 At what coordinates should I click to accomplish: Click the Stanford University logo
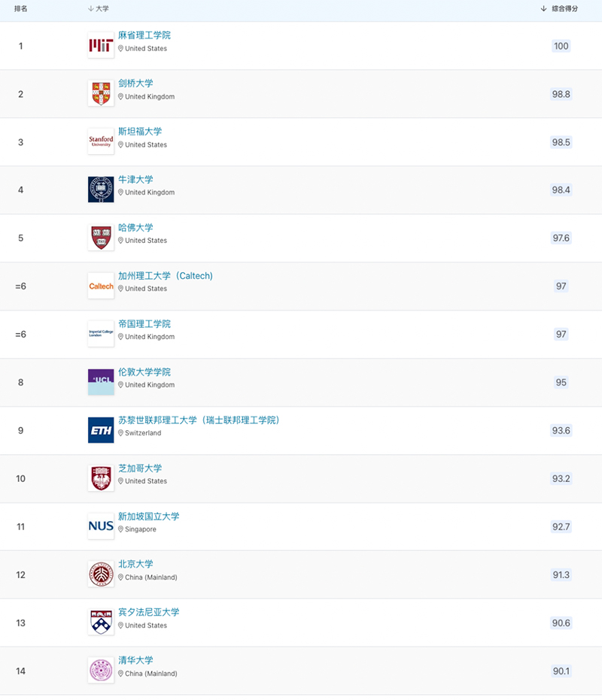(101, 142)
